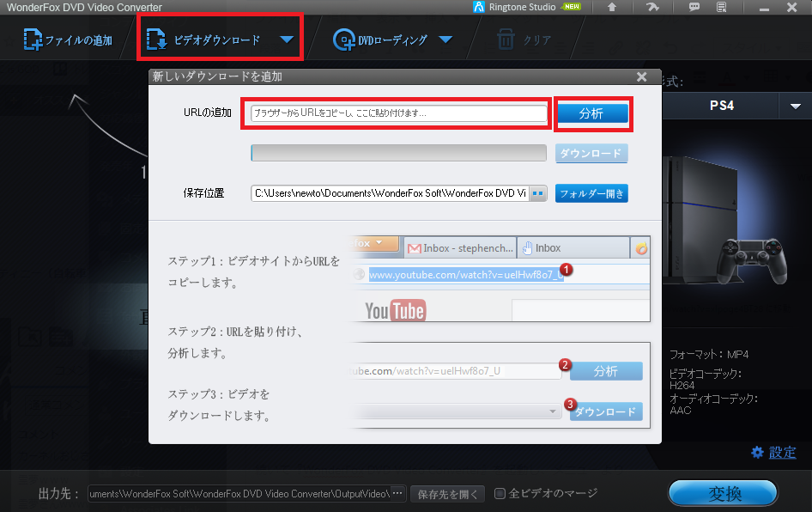Click DVDローディング to load a DVD
The image size is (812, 512).
coord(380,40)
